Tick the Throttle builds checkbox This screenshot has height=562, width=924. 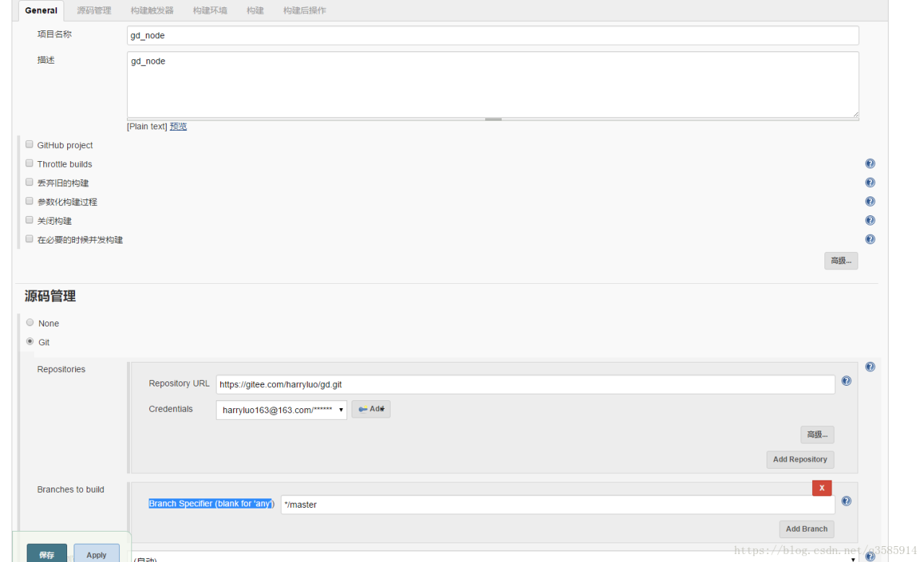pyautogui.click(x=30, y=163)
